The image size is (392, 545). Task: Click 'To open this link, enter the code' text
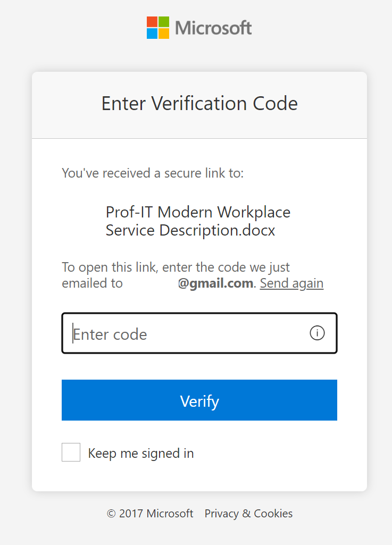tap(176, 267)
